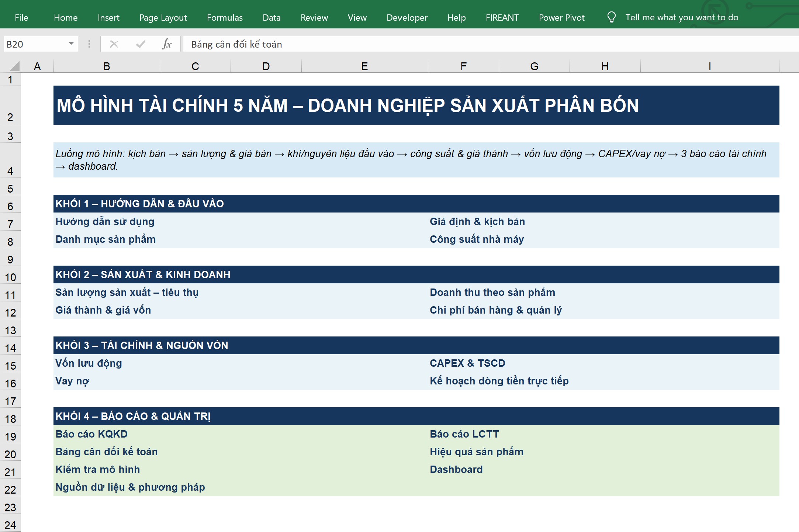Open the Công suất nhà máy link
The height and width of the screenshot is (532, 799).
(x=477, y=239)
